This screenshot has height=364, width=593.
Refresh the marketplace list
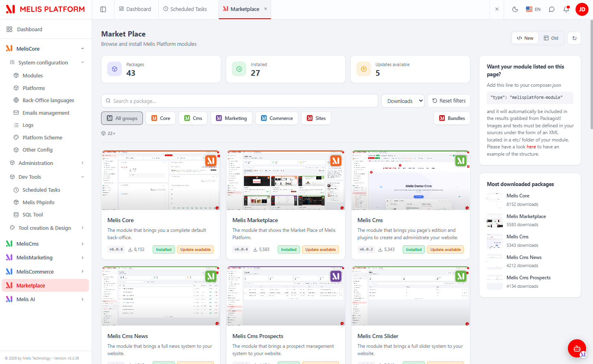[x=574, y=38]
